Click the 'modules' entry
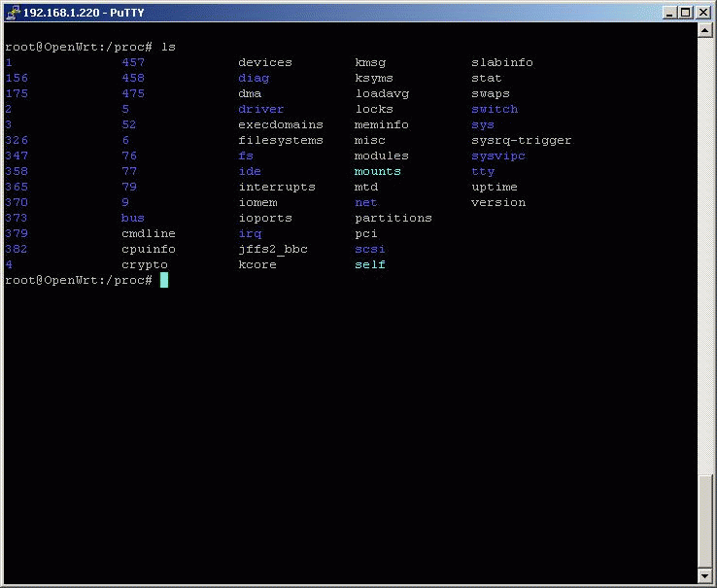The width and height of the screenshot is (717, 588). (x=382, y=156)
